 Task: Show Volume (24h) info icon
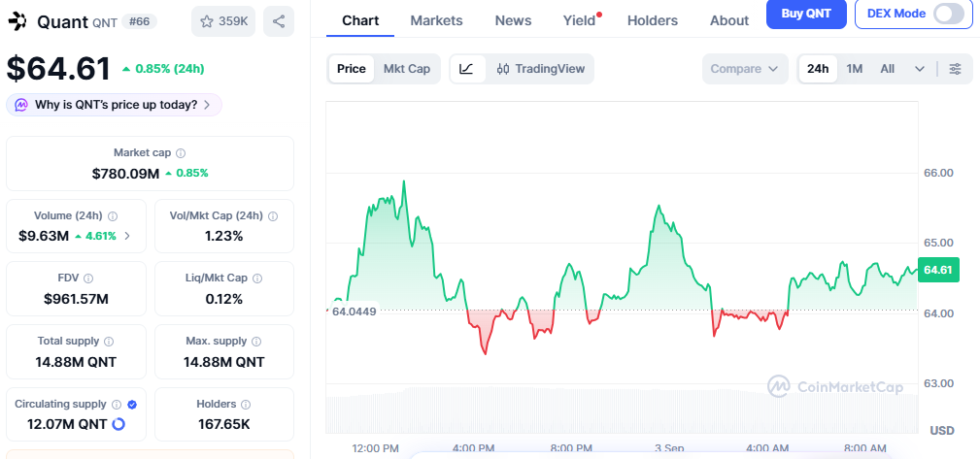[x=113, y=216]
